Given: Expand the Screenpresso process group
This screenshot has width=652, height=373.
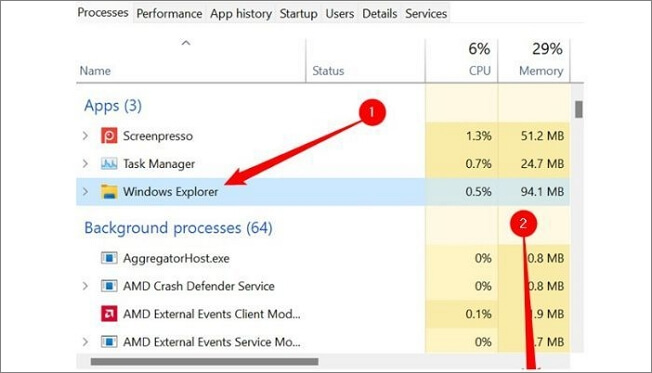Looking at the screenshot, I should click(x=85, y=136).
